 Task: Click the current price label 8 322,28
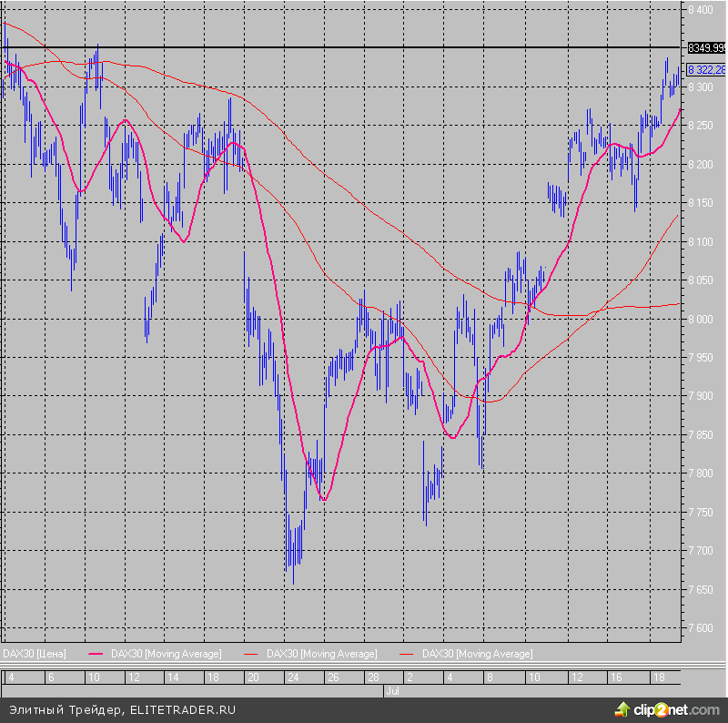pyautogui.click(x=706, y=70)
